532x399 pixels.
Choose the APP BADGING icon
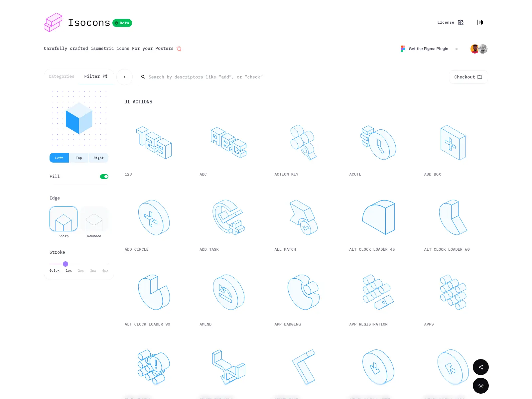tap(303, 293)
